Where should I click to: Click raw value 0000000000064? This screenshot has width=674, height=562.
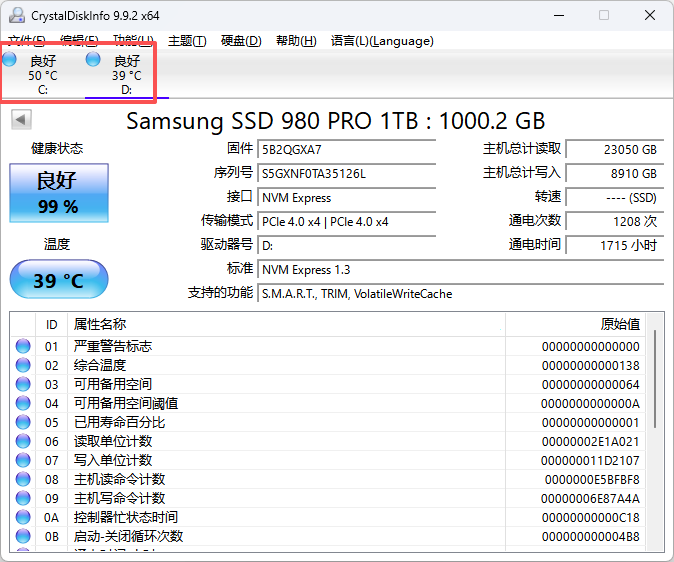point(591,385)
